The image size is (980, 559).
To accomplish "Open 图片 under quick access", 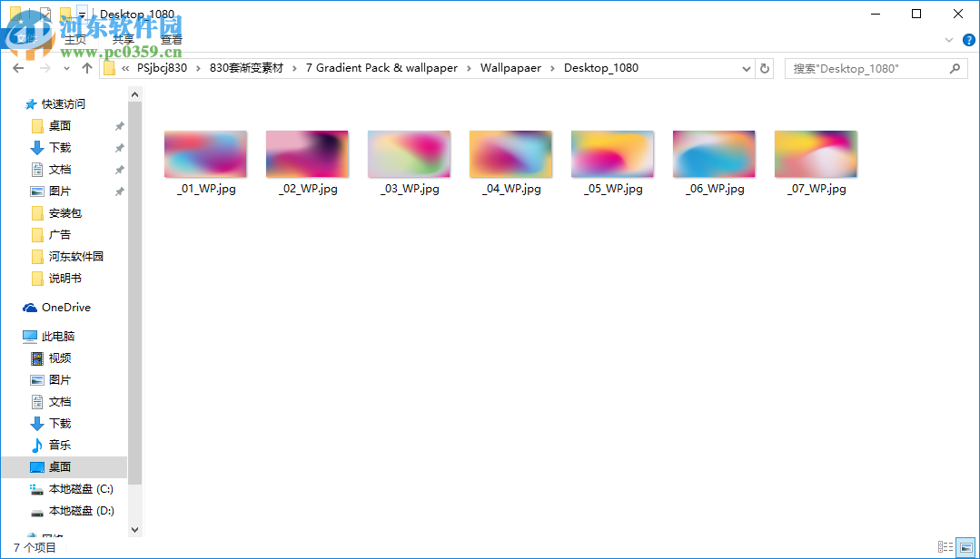I will [x=59, y=191].
